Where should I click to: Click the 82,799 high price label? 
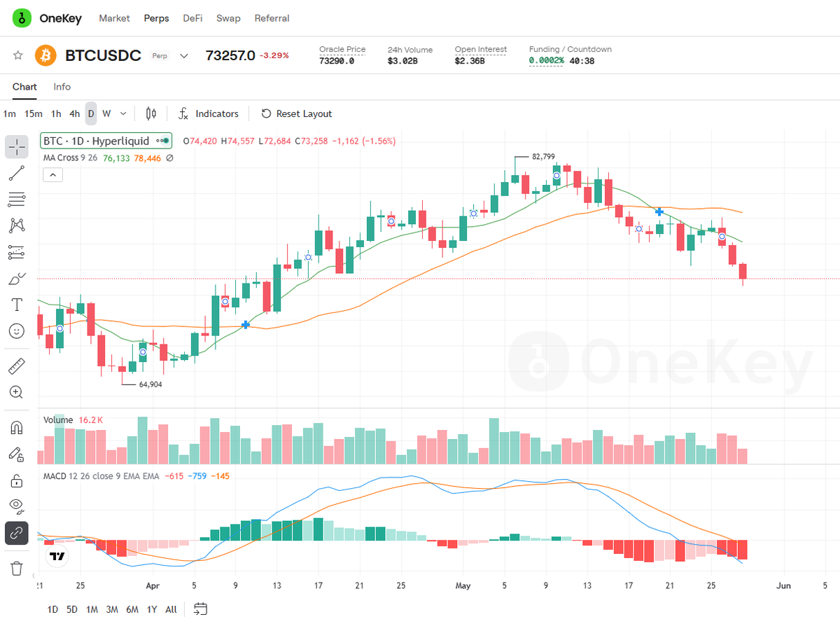click(542, 157)
